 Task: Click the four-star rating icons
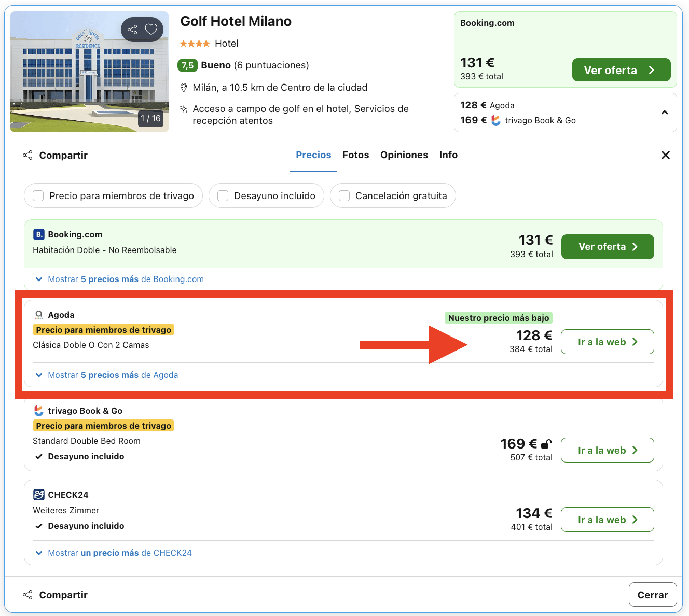tap(195, 44)
